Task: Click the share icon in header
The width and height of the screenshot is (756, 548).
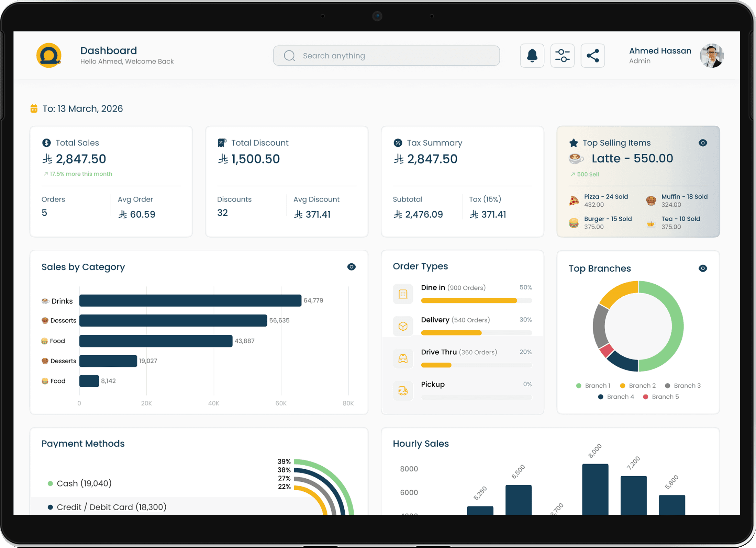Action: [x=592, y=56]
